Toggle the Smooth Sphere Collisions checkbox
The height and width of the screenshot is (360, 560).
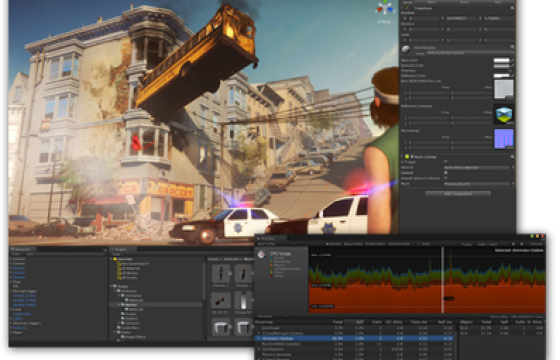[446, 178]
